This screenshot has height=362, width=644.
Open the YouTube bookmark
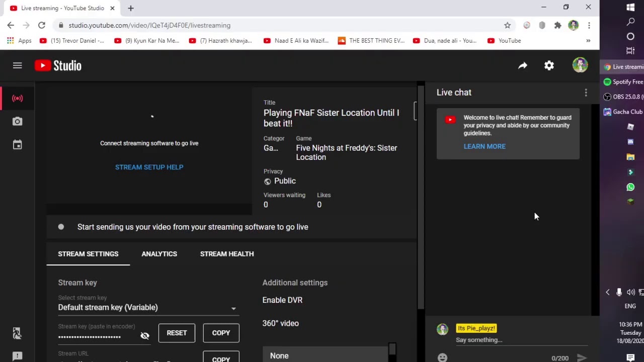tap(504, 41)
